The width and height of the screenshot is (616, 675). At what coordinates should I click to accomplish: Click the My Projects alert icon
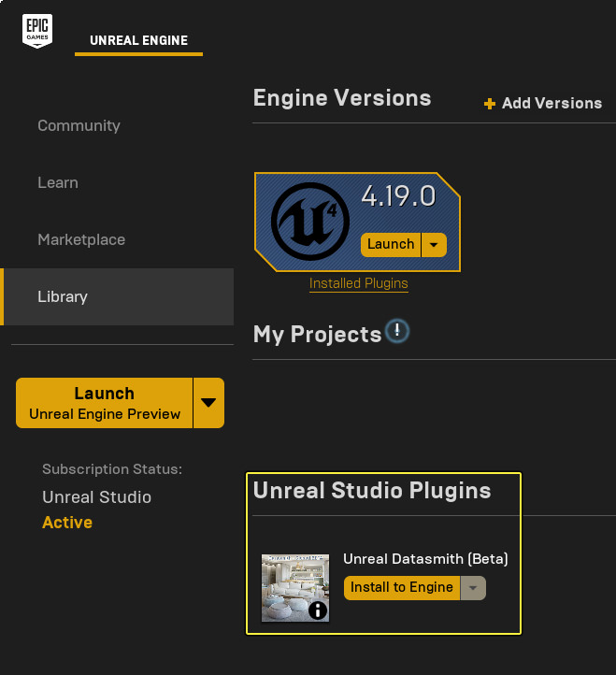coord(397,331)
